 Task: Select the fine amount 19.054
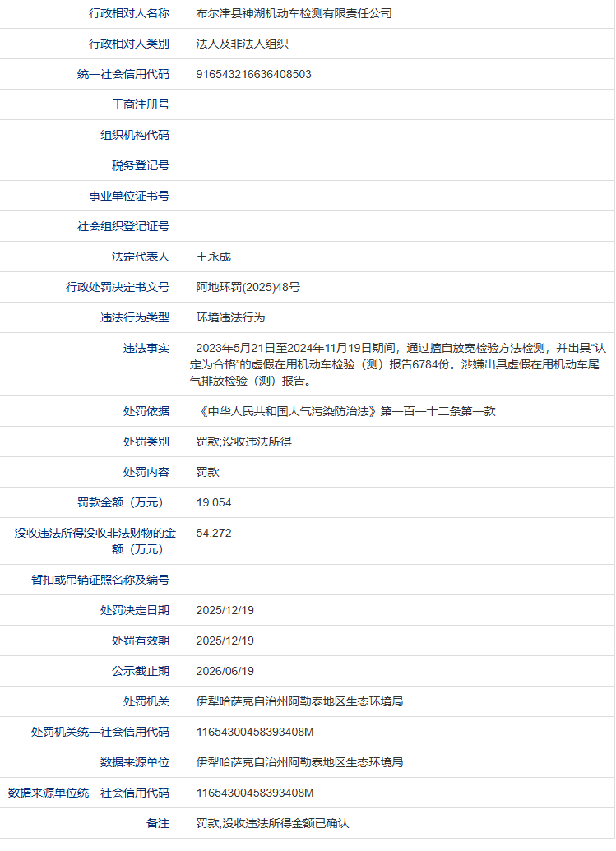[214, 502]
